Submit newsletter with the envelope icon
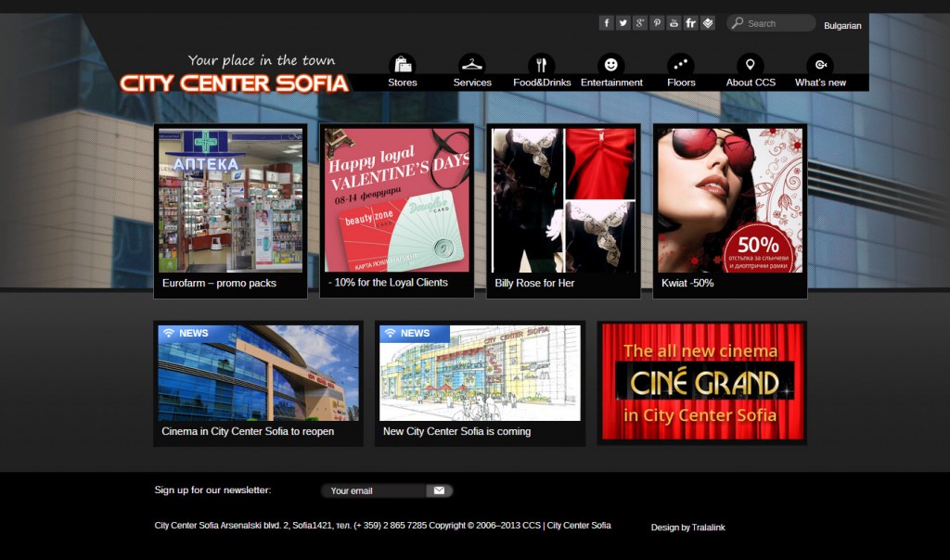Image resolution: width=950 pixels, height=560 pixels. 439,490
